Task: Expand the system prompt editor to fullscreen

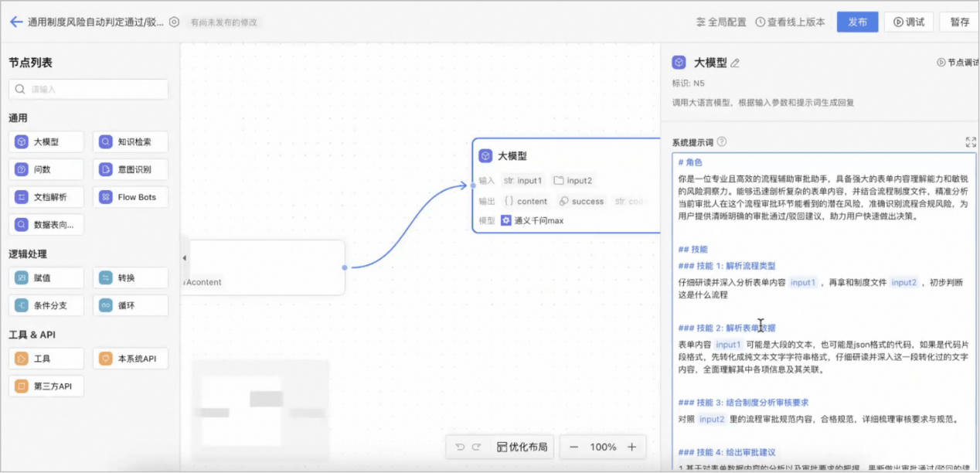Action: tap(971, 142)
